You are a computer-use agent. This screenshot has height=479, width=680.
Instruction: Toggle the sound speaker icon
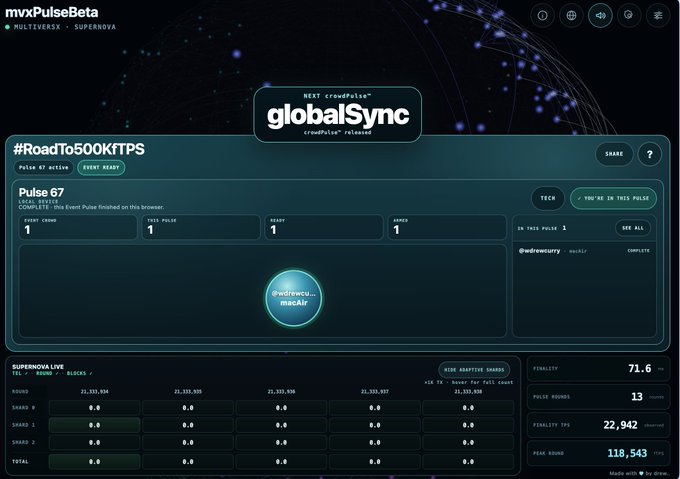coord(600,16)
